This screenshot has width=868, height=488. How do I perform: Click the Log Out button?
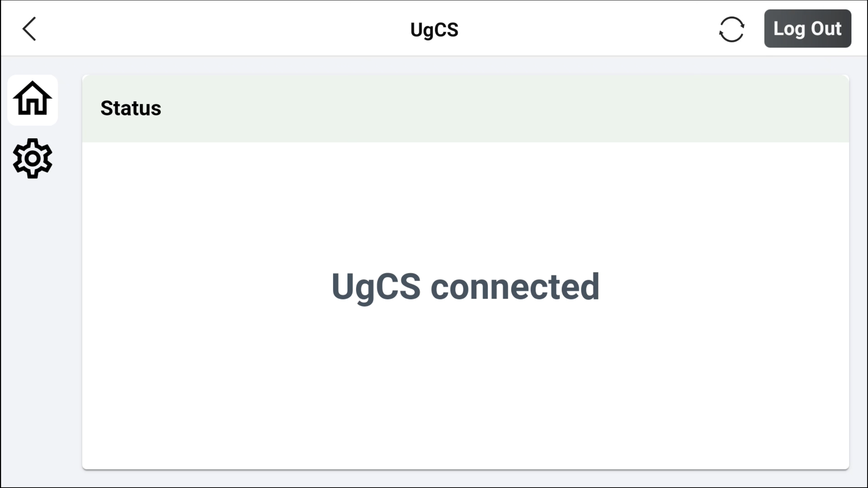pyautogui.click(x=807, y=29)
